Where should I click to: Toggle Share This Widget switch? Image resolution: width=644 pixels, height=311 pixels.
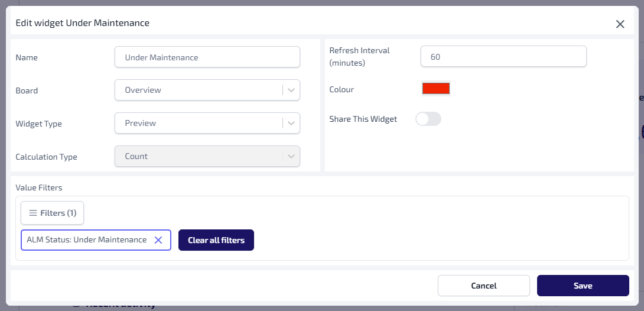pyautogui.click(x=428, y=119)
